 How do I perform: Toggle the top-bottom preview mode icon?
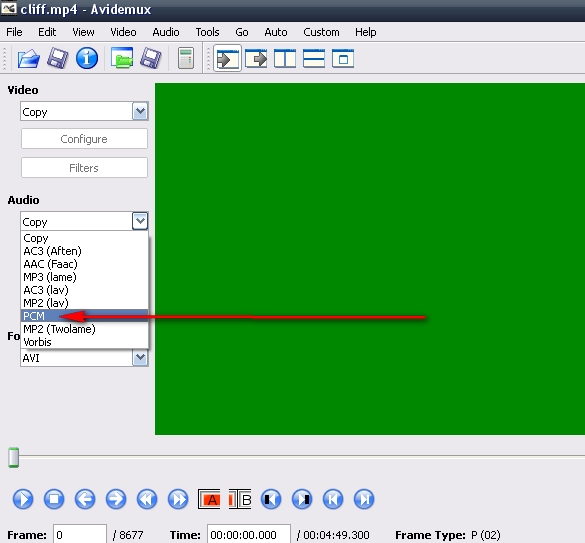click(314, 59)
